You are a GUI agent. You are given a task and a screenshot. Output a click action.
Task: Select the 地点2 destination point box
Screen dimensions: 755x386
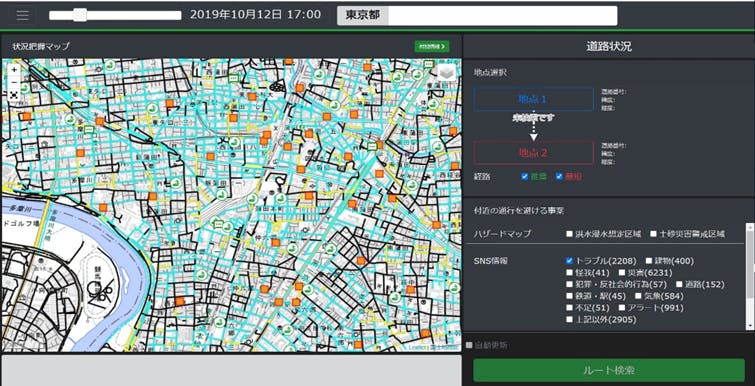coord(534,153)
